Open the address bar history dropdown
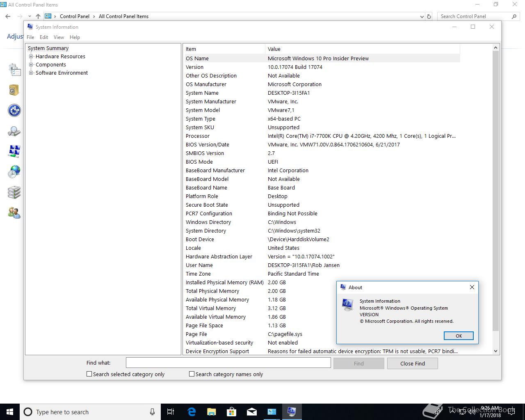Image resolution: width=525 pixels, height=420 pixels. click(422, 16)
